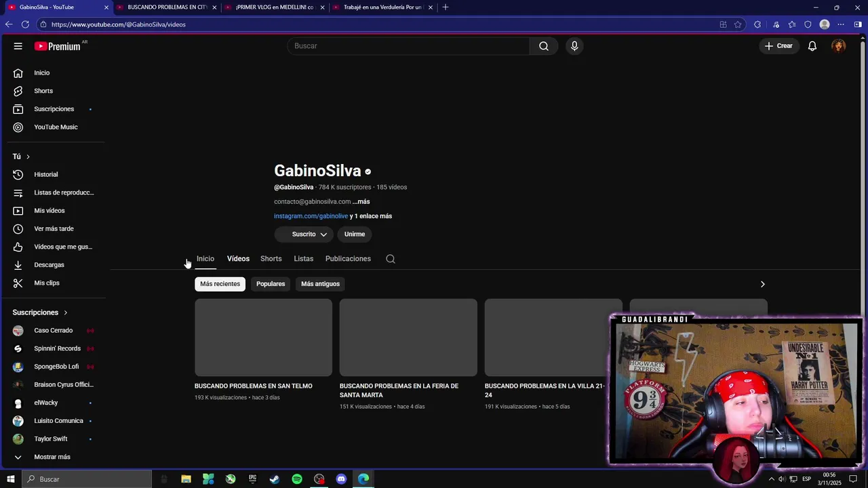Viewport: 868px width, 488px height.
Task: Open the YouTube hamburger guide menu
Action: click(18, 46)
